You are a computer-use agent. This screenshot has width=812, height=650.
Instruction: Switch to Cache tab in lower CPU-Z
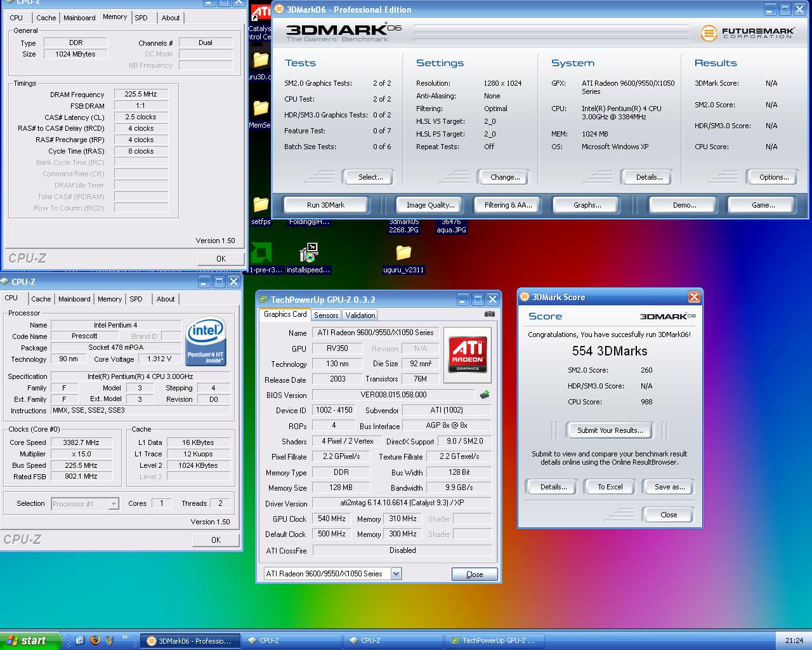[41, 299]
